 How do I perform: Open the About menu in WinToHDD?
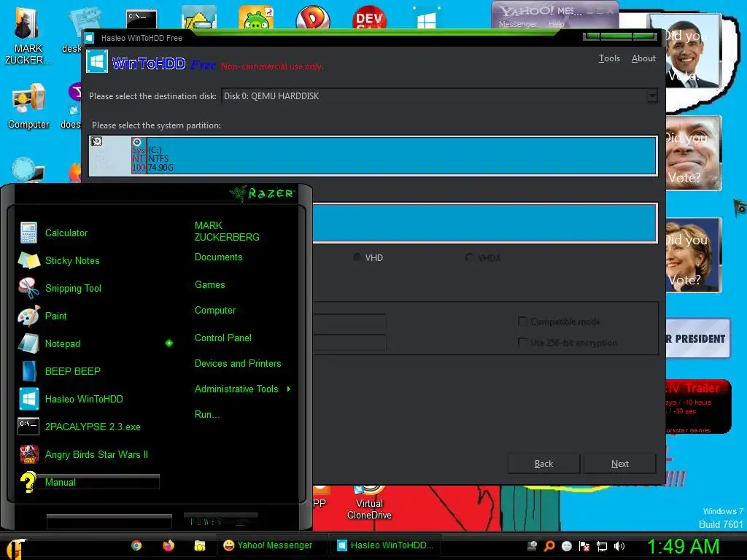tap(643, 58)
